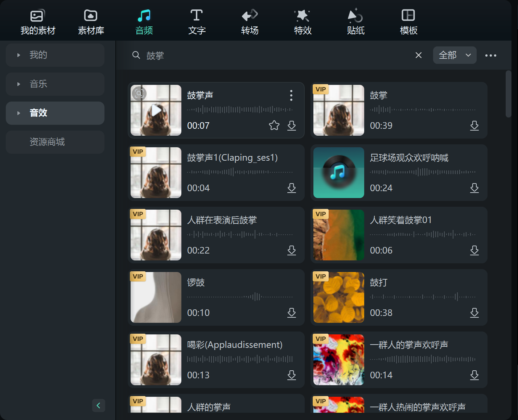Download the 鼓掌 sound effect
Image resolution: width=518 pixels, height=420 pixels.
tap(474, 125)
